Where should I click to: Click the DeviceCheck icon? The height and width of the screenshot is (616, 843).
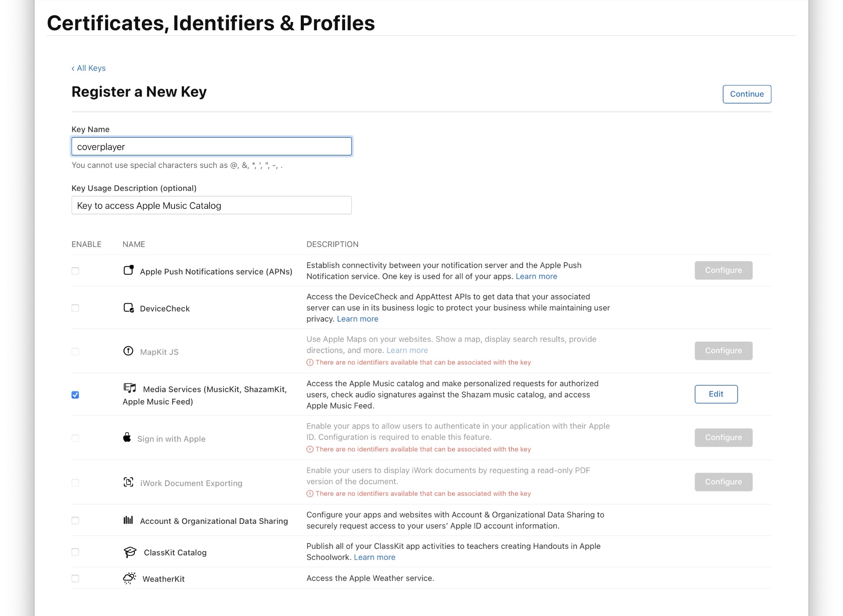click(x=129, y=308)
